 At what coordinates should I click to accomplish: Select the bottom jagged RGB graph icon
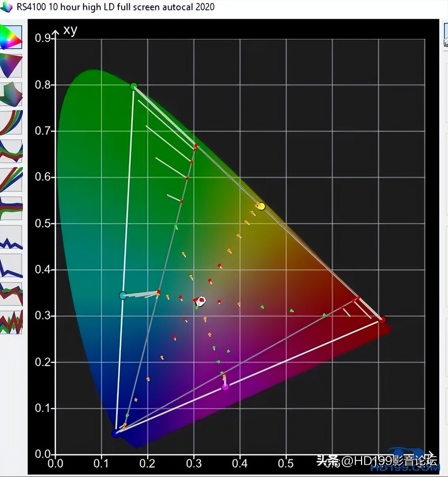(x=11, y=322)
